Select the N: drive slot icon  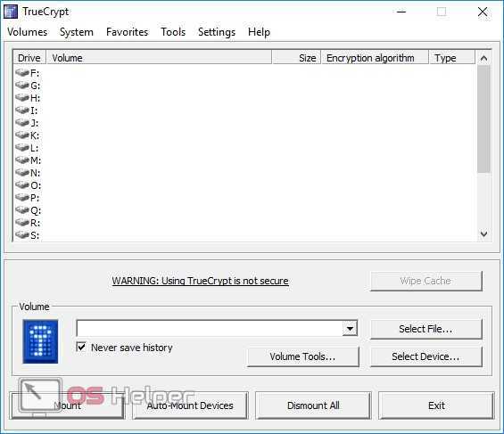22,172
